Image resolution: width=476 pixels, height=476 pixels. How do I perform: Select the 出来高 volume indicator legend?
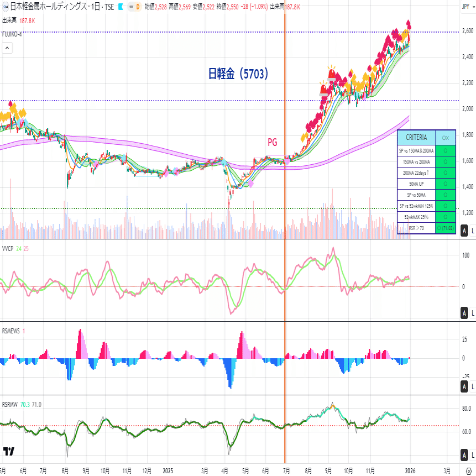(x=9, y=20)
